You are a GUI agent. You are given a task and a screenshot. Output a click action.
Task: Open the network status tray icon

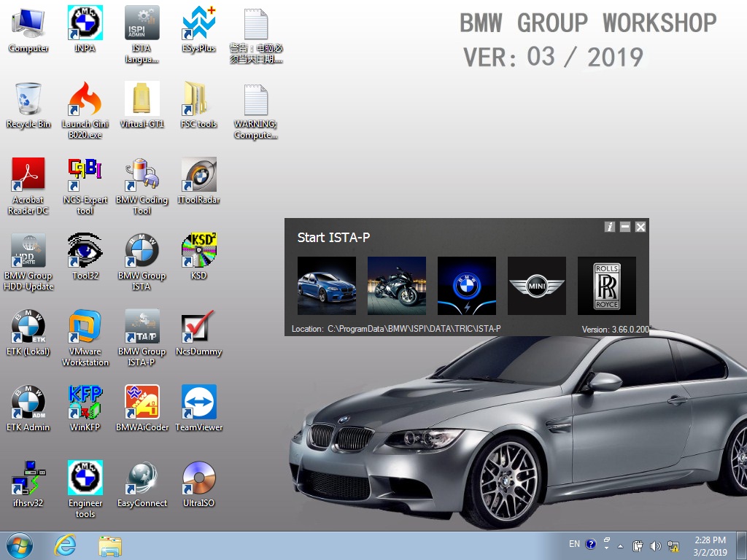(673, 545)
